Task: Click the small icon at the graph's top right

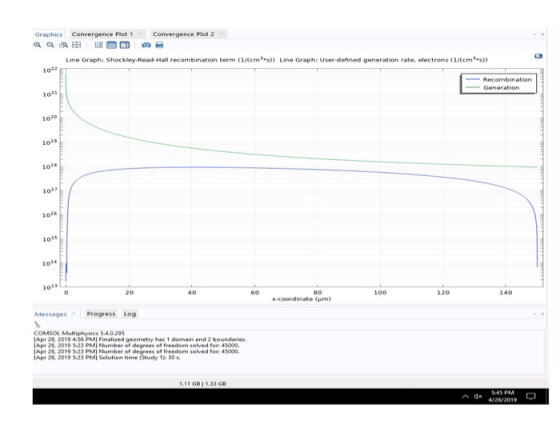Action: pyautogui.click(x=538, y=56)
